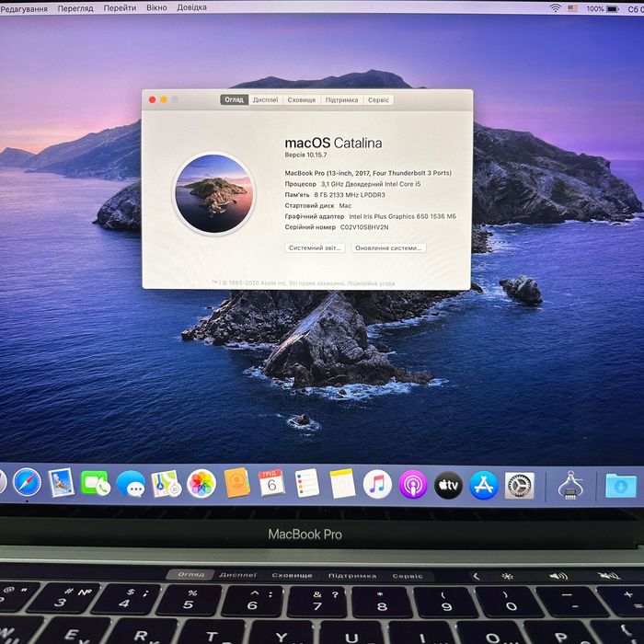Switch to the Сховище tab in window

coord(302,99)
